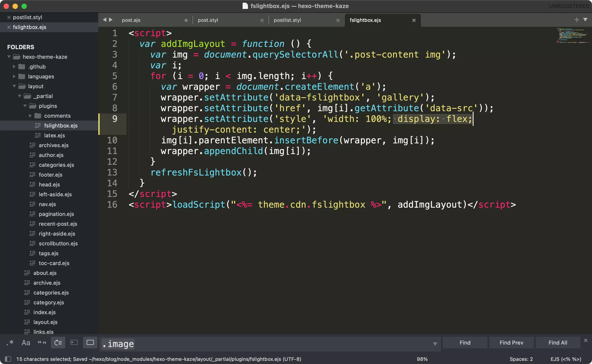Collapse the layout folder
Viewport: 592px width, 364px height.
pyautogui.click(x=14, y=86)
